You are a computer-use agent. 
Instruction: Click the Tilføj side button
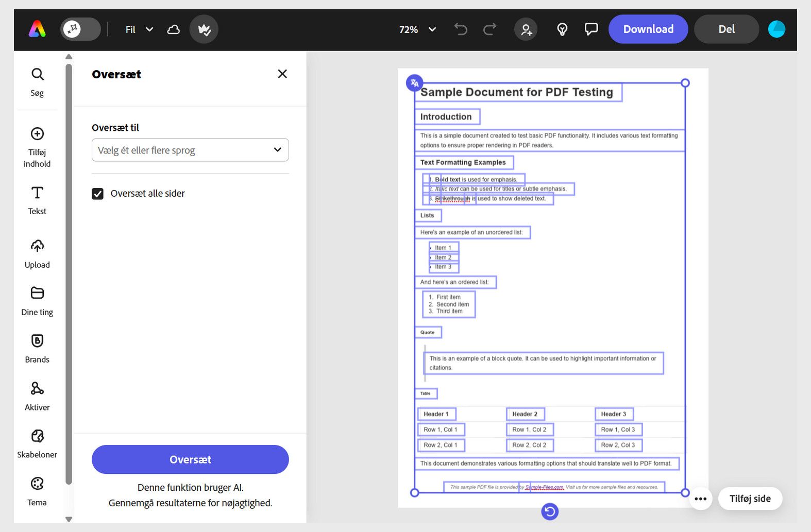(x=750, y=499)
